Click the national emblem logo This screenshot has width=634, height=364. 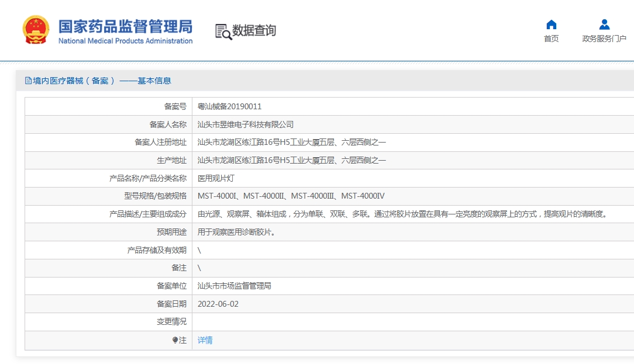point(36,30)
